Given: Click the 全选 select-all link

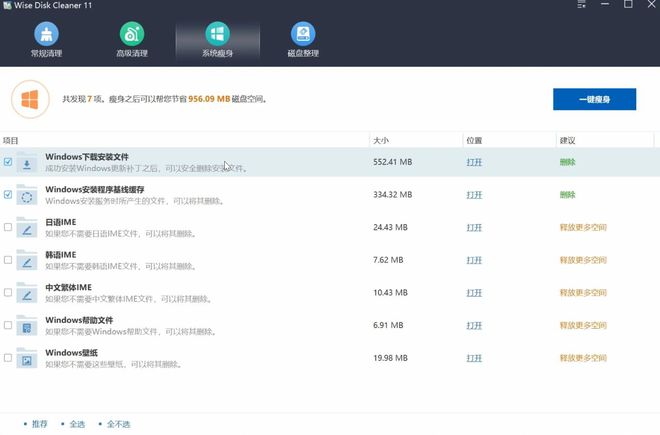Looking at the screenshot, I should (x=77, y=424).
